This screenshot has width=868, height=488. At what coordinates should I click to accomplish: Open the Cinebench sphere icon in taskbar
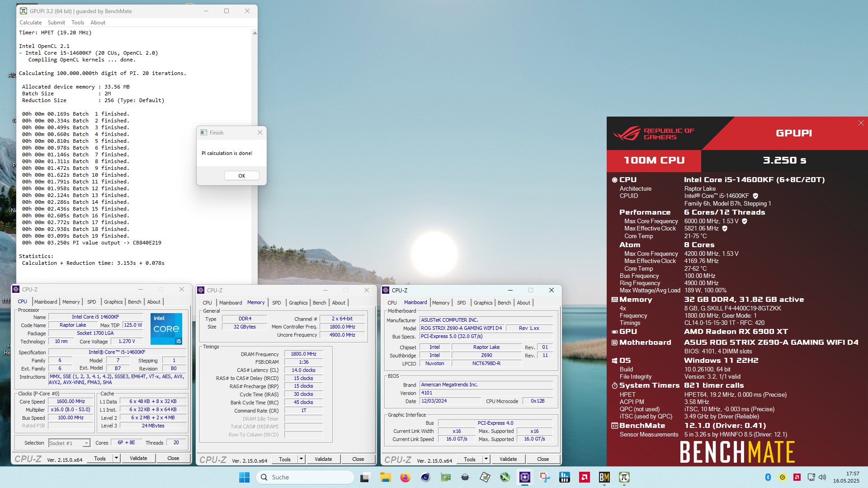[x=425, y=477]
